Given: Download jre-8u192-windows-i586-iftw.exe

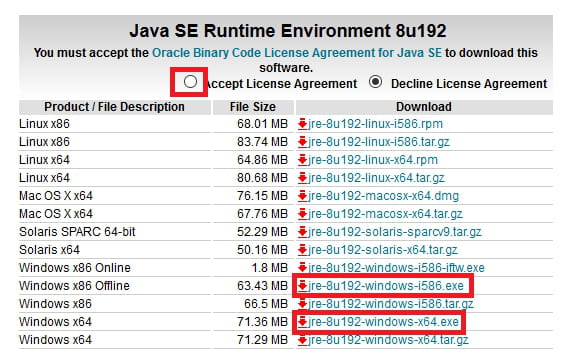Looking at the screenshot, I should point(396,268).
